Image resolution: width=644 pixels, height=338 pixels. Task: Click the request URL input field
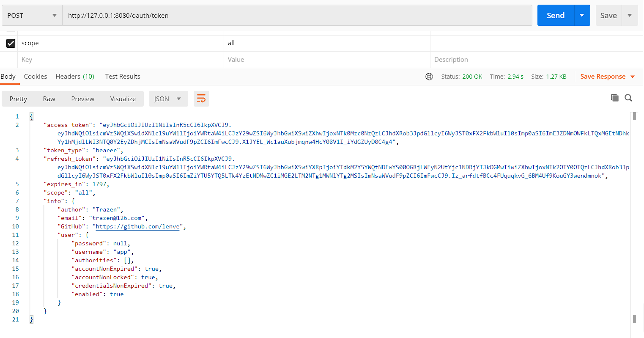pyautogui.click(x=296, y=15)
